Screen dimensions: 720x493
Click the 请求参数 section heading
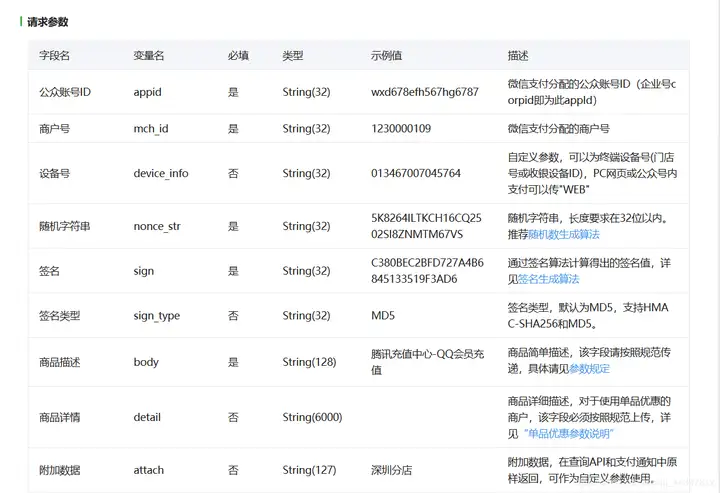[x=47, y=22]
